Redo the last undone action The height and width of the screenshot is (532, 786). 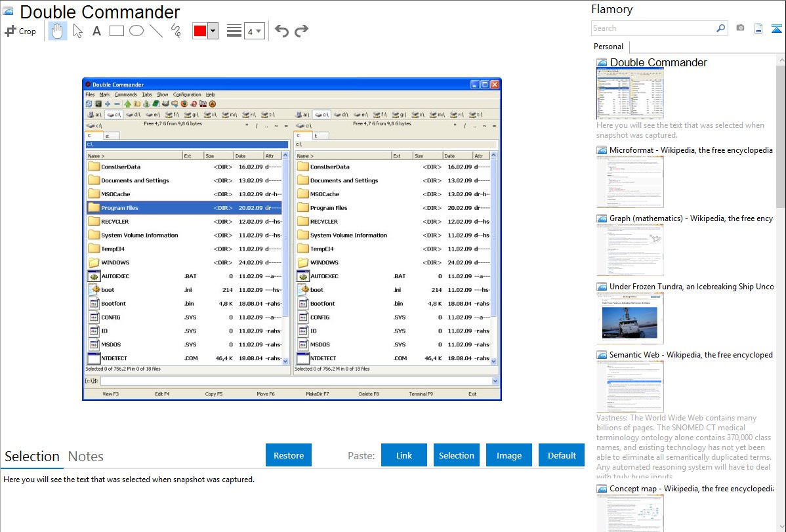[301, 31]
